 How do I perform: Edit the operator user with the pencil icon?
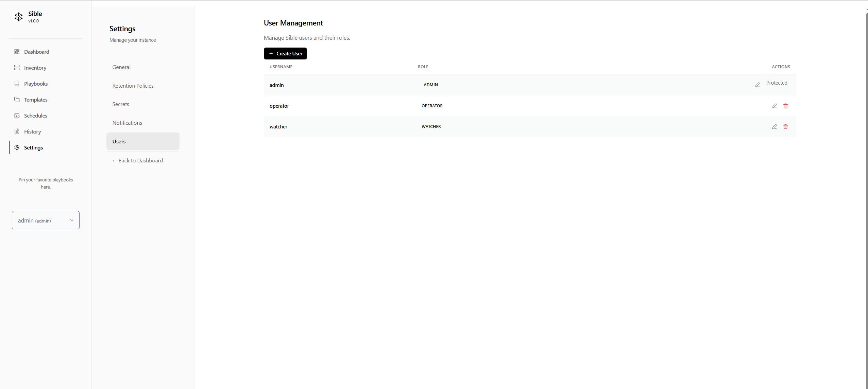pos(775,106)
